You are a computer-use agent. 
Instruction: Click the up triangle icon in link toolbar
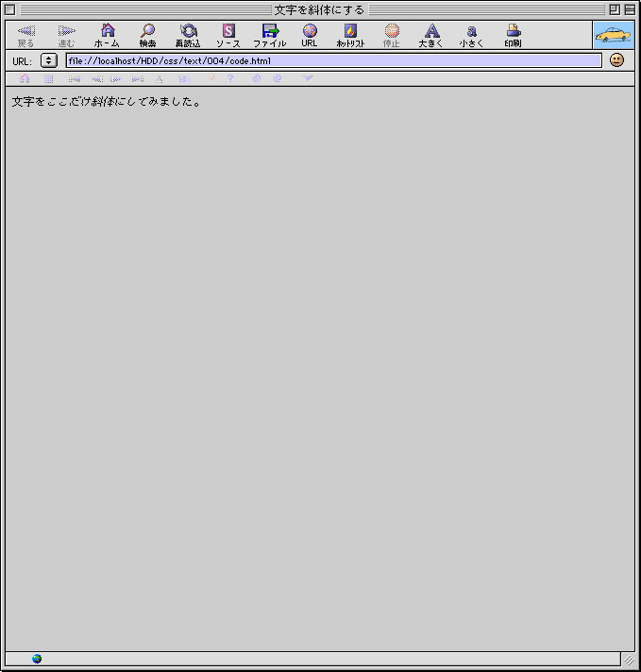point(160,79)
